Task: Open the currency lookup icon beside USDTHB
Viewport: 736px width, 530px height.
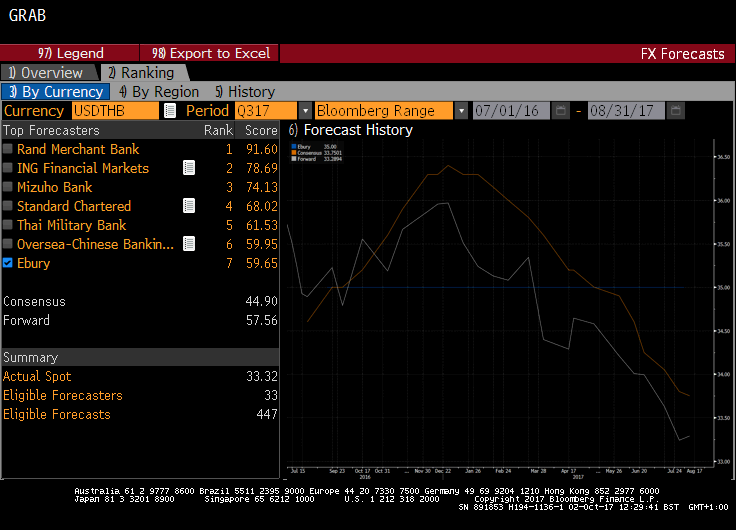Action: click(x=170, y=111)
